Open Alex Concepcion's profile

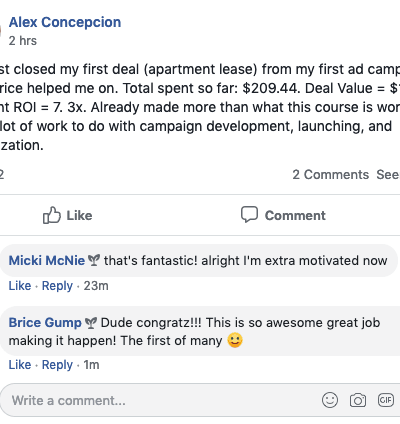pyautogui.click(x=65, y=22)
